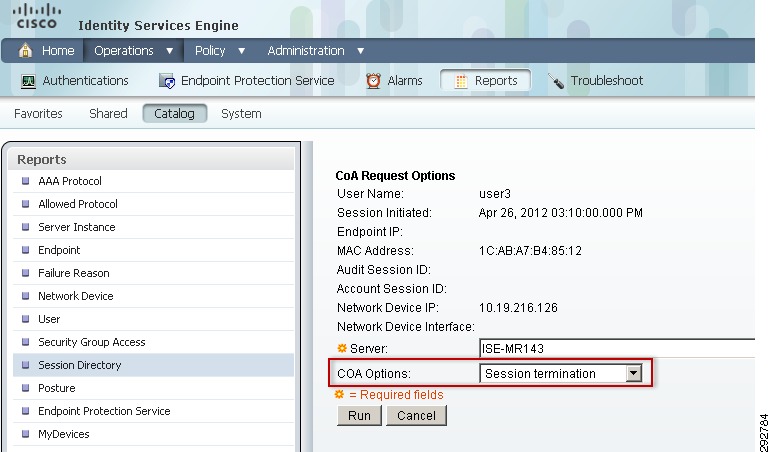Click the Endpoint Protection Service shield icon
The height and width of the screenshot is (452, 768).
(167, 81)
